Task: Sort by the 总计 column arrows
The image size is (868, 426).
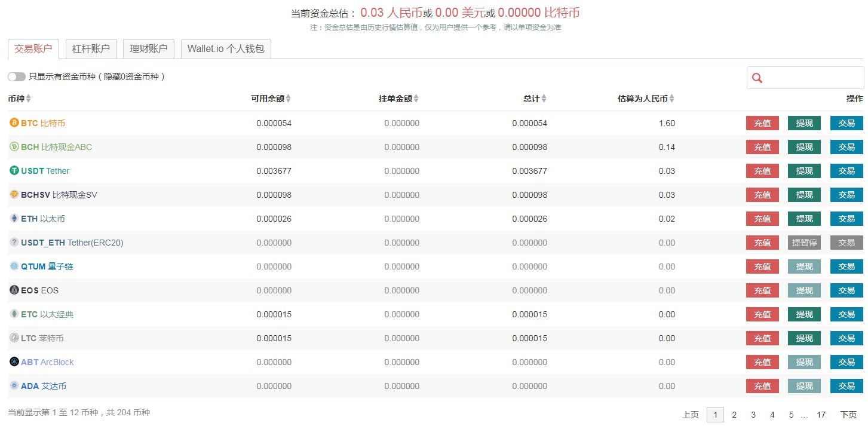Action: coord(544,99)
